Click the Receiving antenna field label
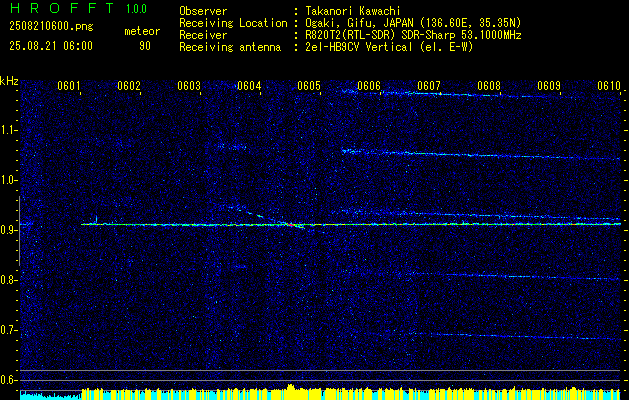The image size is (629, 400). [230, 47]
